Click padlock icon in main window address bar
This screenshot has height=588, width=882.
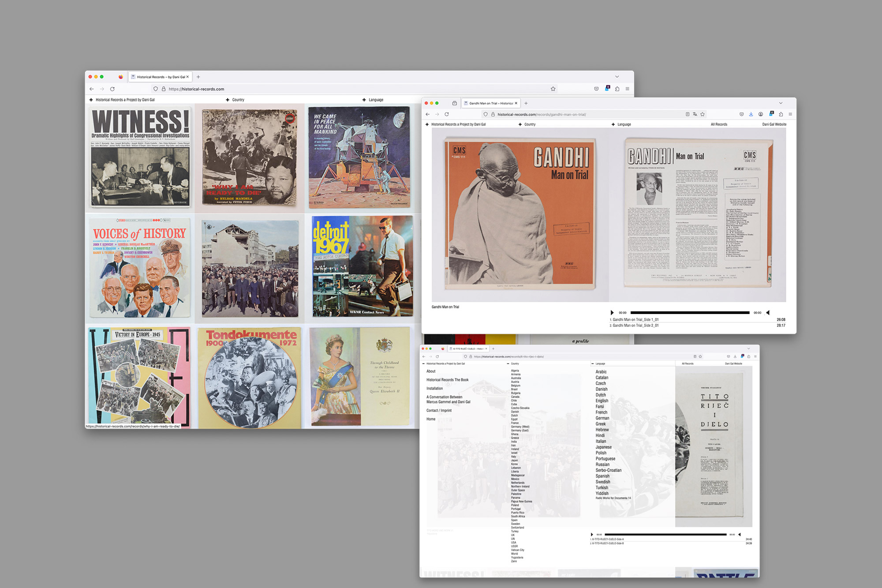(163, 89)
